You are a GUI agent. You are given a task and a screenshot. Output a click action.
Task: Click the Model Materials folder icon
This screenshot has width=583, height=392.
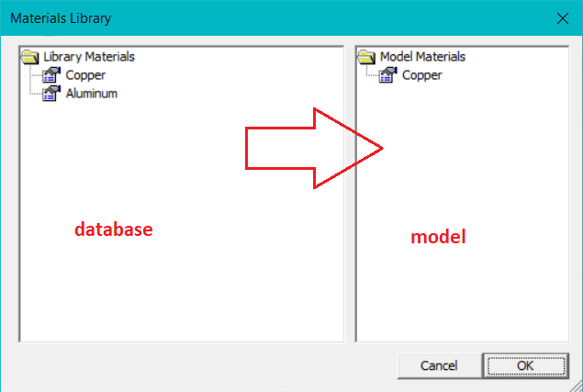tap(367, 57)
